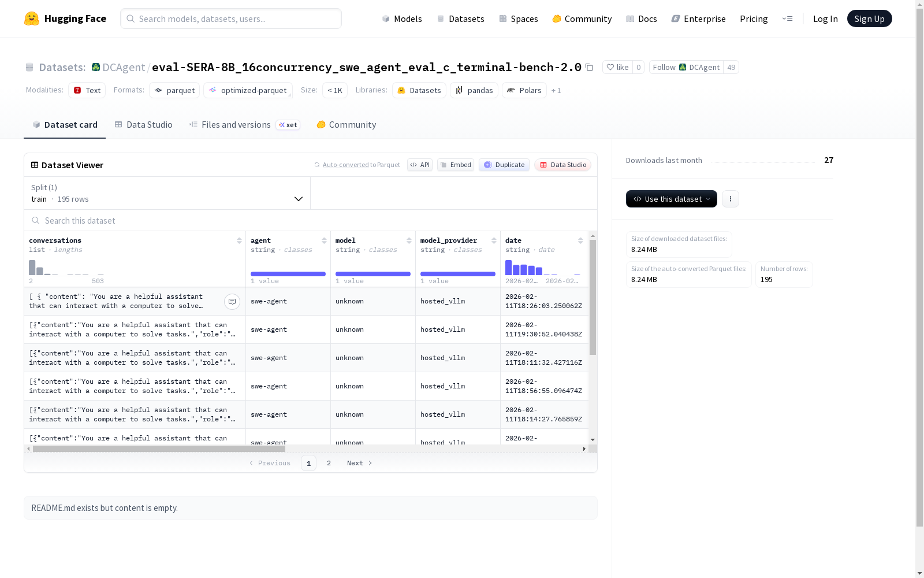Click the table horizontal scrollbar

[159, 449]
